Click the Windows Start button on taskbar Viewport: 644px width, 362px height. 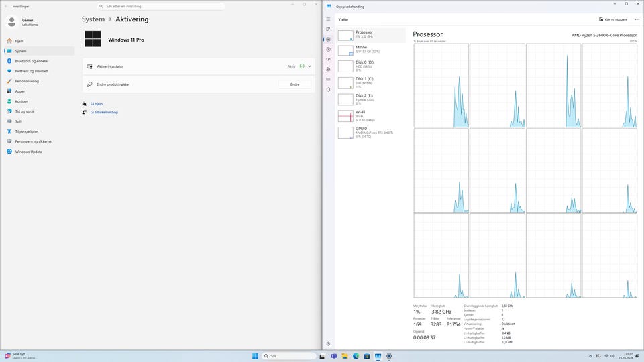[x=255, y=356]
